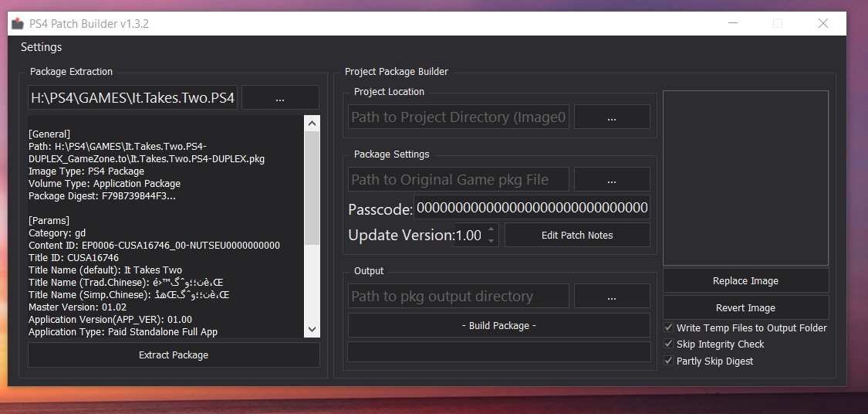
Task: Toggle Write Temp Files to Output Folder
Action: click(x=669, y=328)
